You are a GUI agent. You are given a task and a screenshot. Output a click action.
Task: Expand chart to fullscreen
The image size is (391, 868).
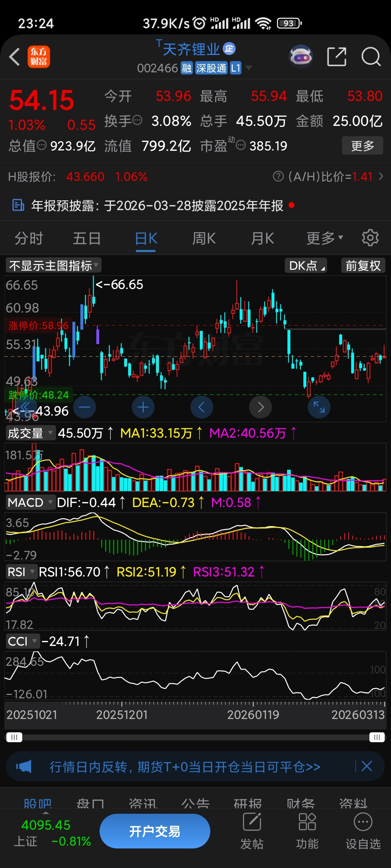point(319,407)
